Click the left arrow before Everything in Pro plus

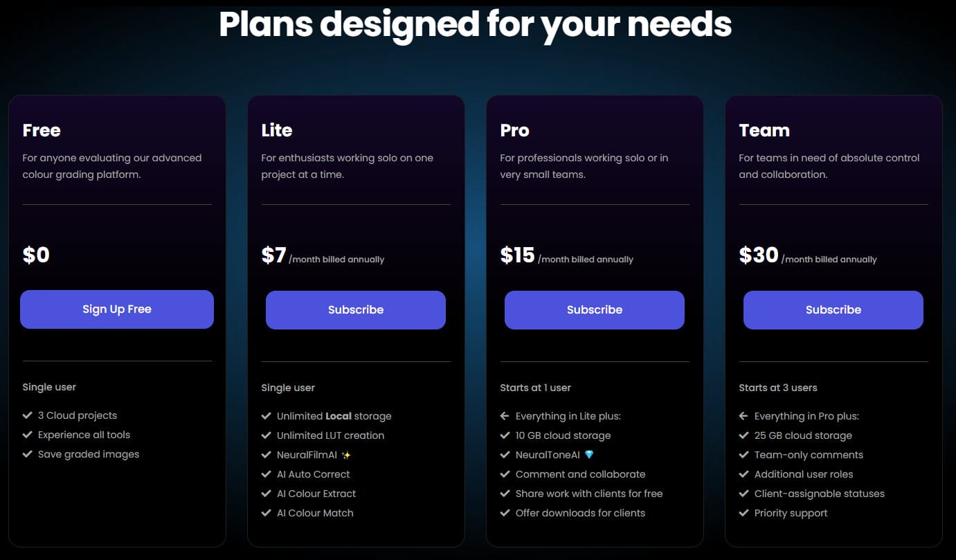click(743, 416)
